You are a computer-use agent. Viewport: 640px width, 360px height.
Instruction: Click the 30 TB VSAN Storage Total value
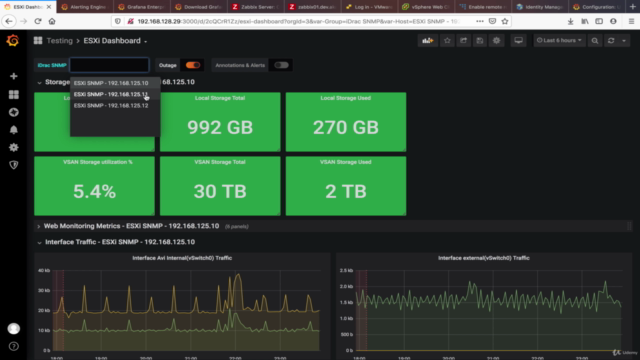(220, 191)
